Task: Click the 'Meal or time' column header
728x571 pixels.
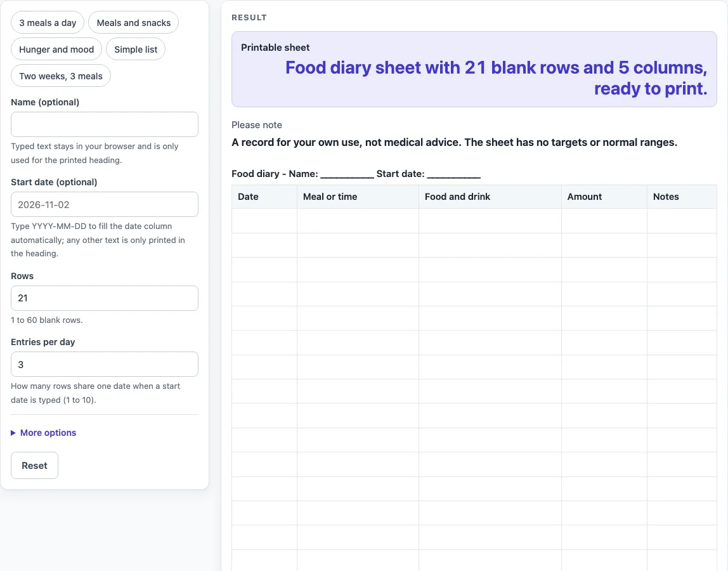Action: 358,197
